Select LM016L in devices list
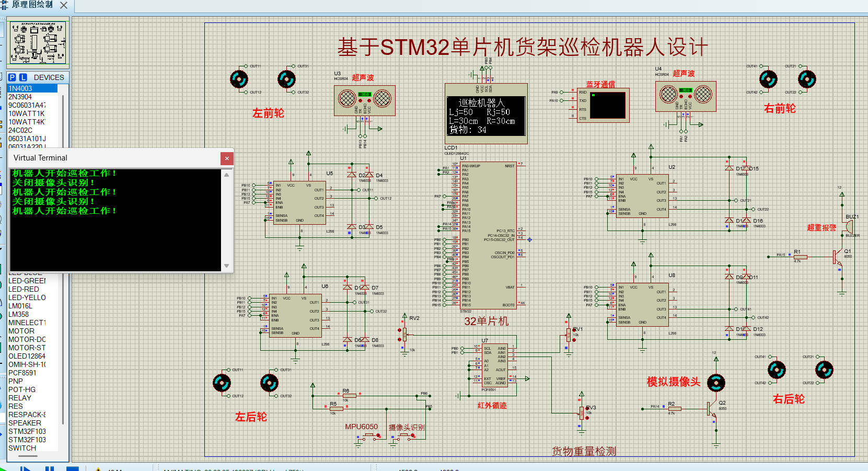The width and height of the screenshot is (868, 471). pyautogui.click(x=32, y=306)
